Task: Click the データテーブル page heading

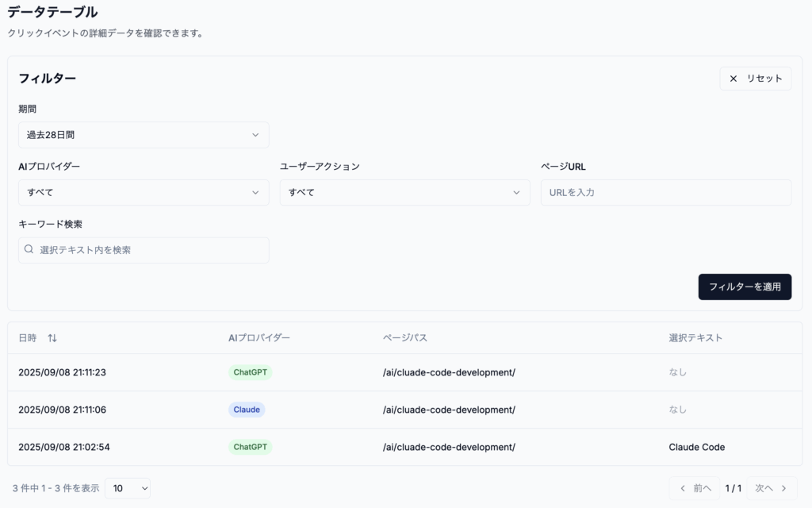Action: click(x=52, y=12)
